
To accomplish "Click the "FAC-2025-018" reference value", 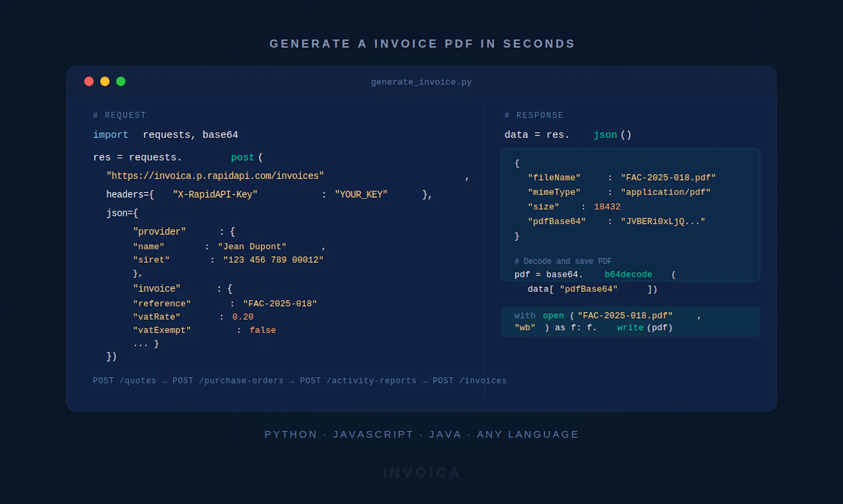I will (x=280, y=303).
